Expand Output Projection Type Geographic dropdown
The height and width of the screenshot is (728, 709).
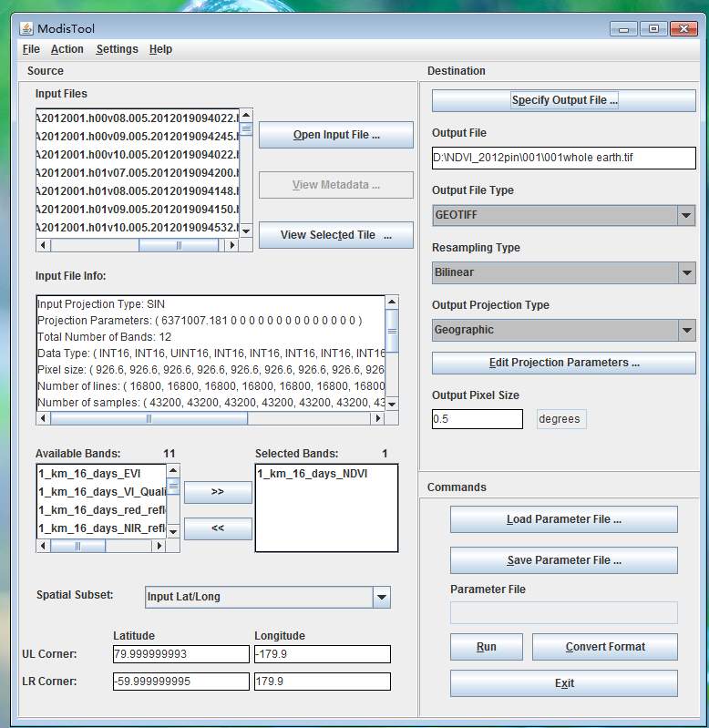point(687,330)
